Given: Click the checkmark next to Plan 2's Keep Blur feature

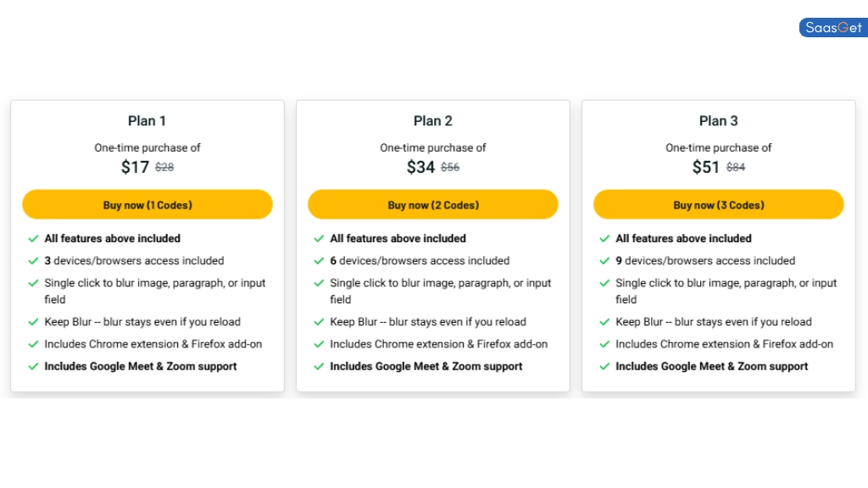Looking at the screenshot, I should pyautogui.click(x=320, y=322).
